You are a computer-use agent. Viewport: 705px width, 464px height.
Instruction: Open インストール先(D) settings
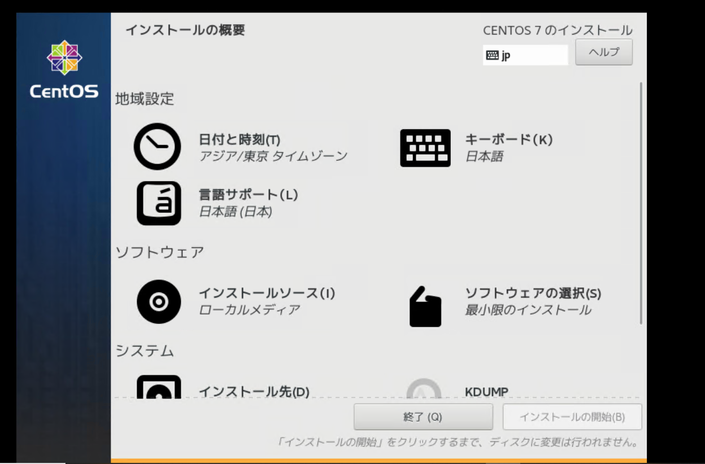[x=254, y=392]
